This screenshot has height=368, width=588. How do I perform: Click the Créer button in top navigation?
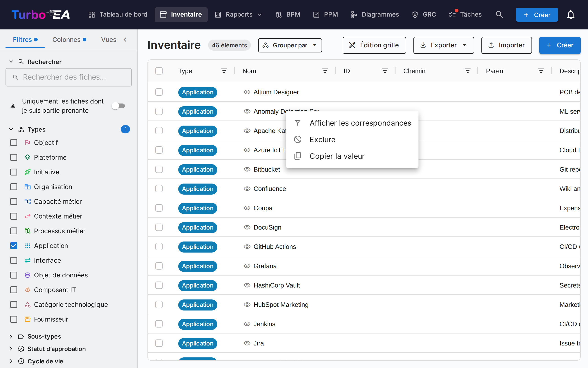(x=537, y=14)
